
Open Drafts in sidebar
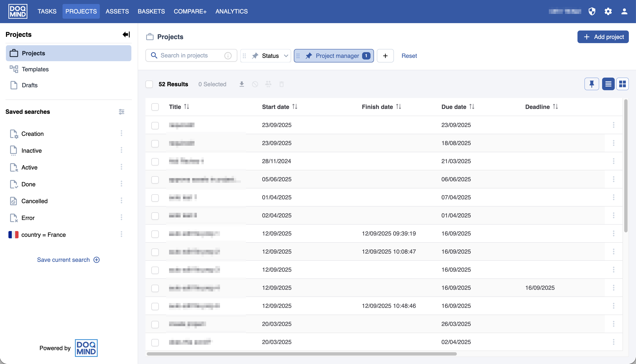(68, 85)
